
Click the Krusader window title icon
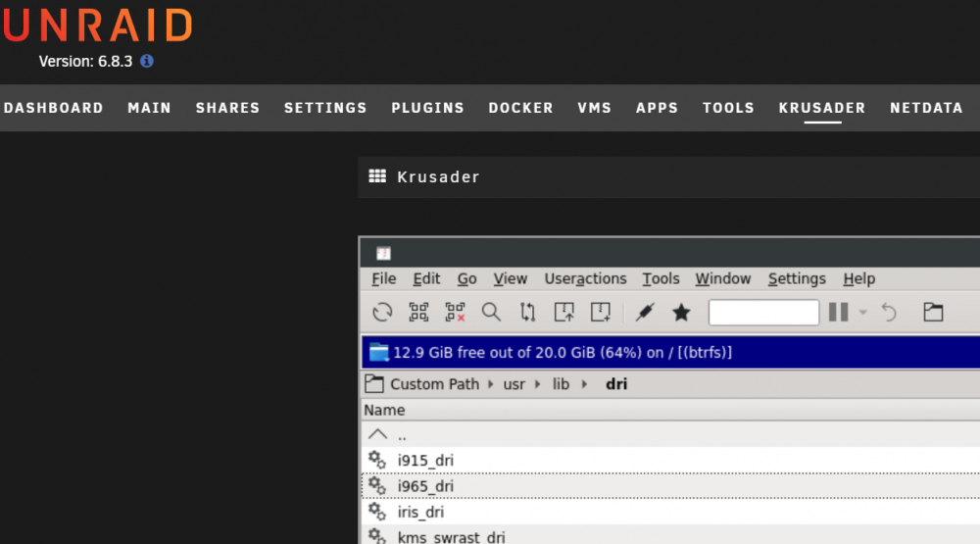coord(383,253)
